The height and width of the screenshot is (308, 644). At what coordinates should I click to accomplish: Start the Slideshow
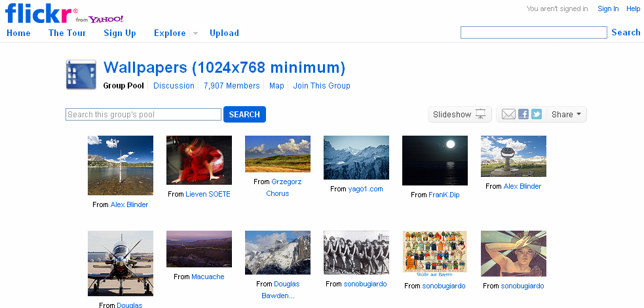tap(460, 115)
